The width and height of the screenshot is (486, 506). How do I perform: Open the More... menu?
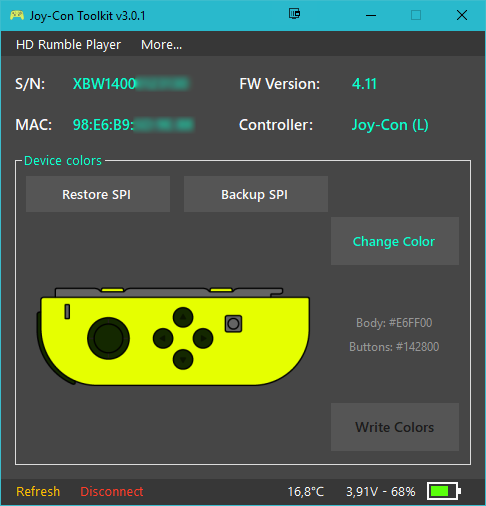click(x=162, y=44)
